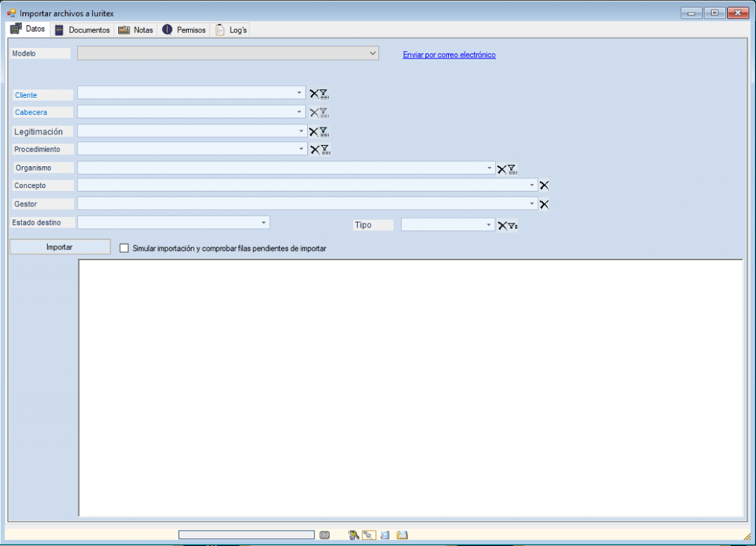Click Enviar por correo electrónico link
Viewport: 756px width, 546px height.
coord(449,55)
